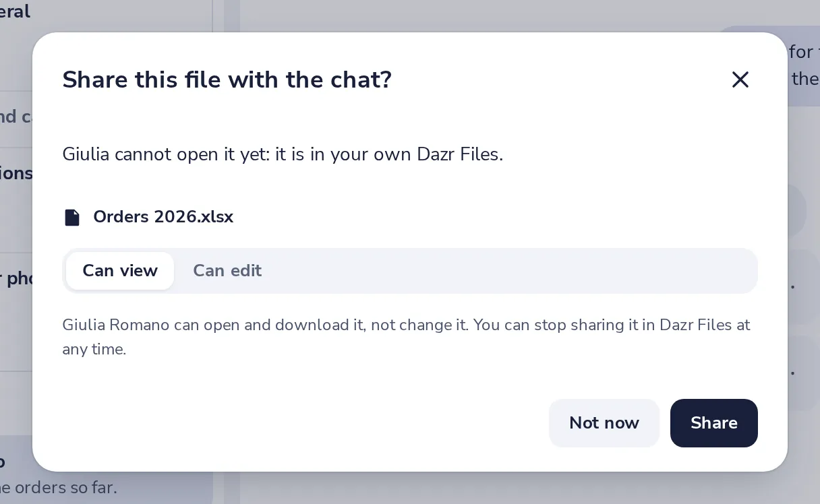Choose the Can view permission
Viewport: 820px width, 504px height.
pyautogui.click(x=120, y=271)
